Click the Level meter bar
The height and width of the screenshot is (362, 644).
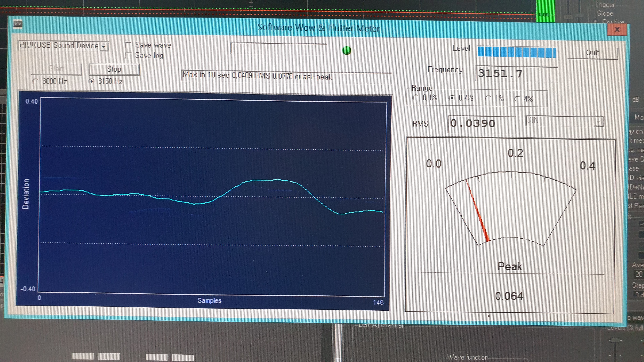click(517, 52)
